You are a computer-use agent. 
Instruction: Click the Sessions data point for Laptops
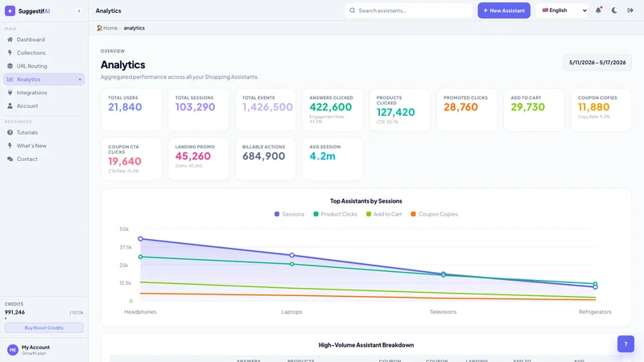point(292,255)
